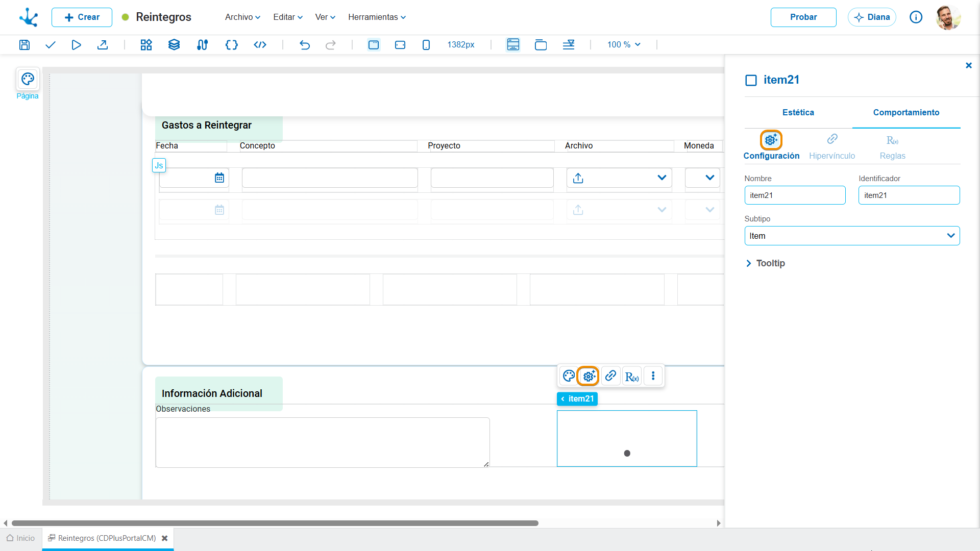Open the user profile avatar
Image resolution: width=980 pixels, height=551 pixels.
tap(948, 17)
